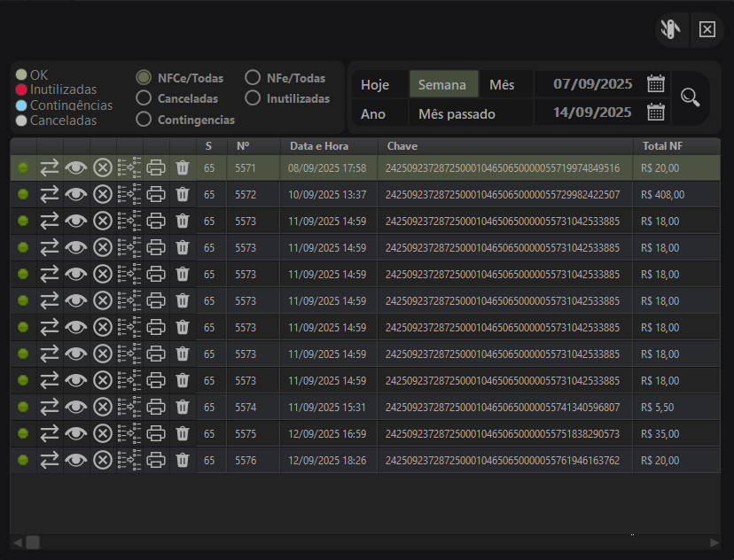Print note 5574 with the printer icon

coord(156,407)
